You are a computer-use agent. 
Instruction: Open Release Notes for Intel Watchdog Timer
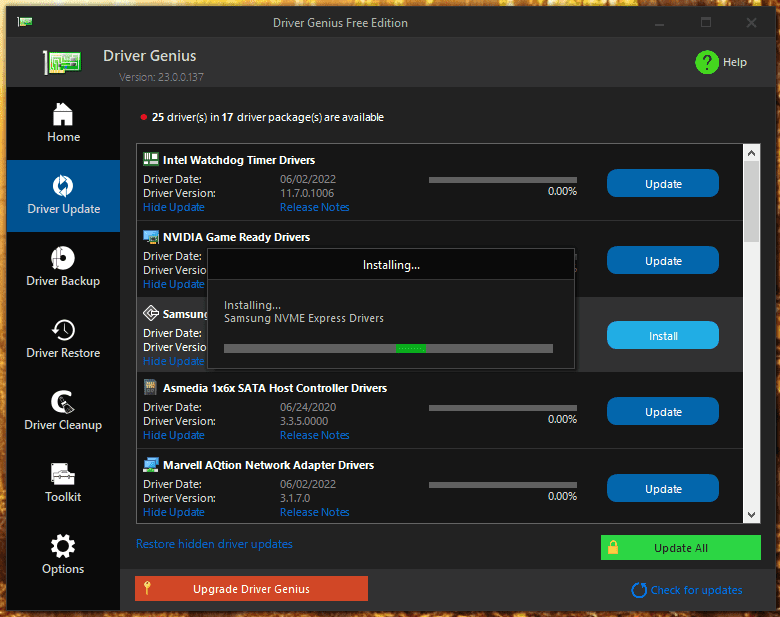(x=314, y=207)
